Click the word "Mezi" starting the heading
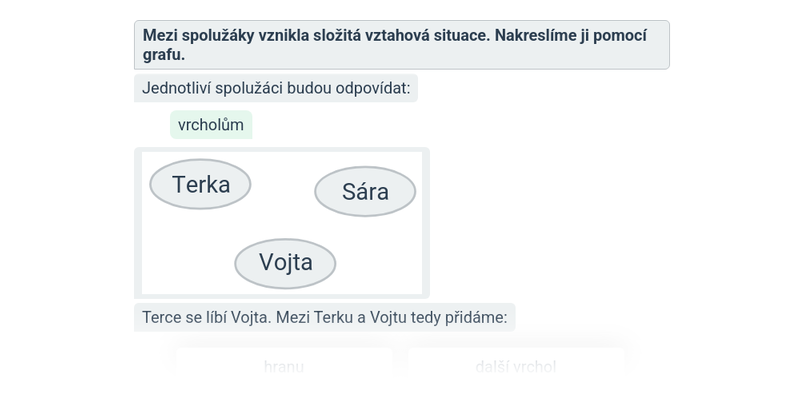 tap(161, 36)
